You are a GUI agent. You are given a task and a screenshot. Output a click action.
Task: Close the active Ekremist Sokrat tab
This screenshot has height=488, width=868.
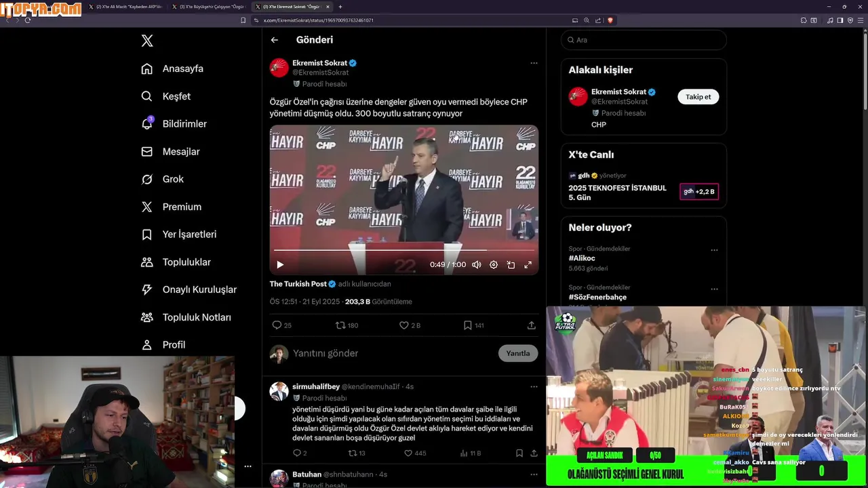328,7
